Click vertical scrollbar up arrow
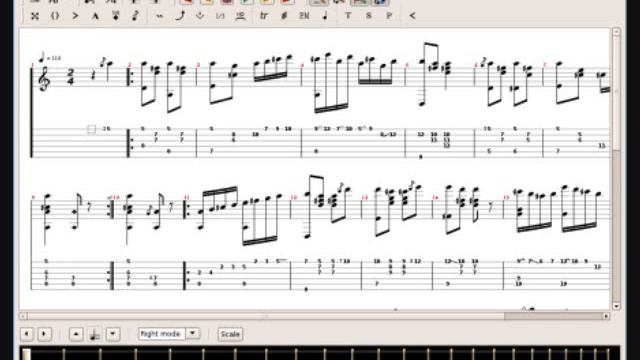This screenshot has height=360, width=640. pos(616,32)
